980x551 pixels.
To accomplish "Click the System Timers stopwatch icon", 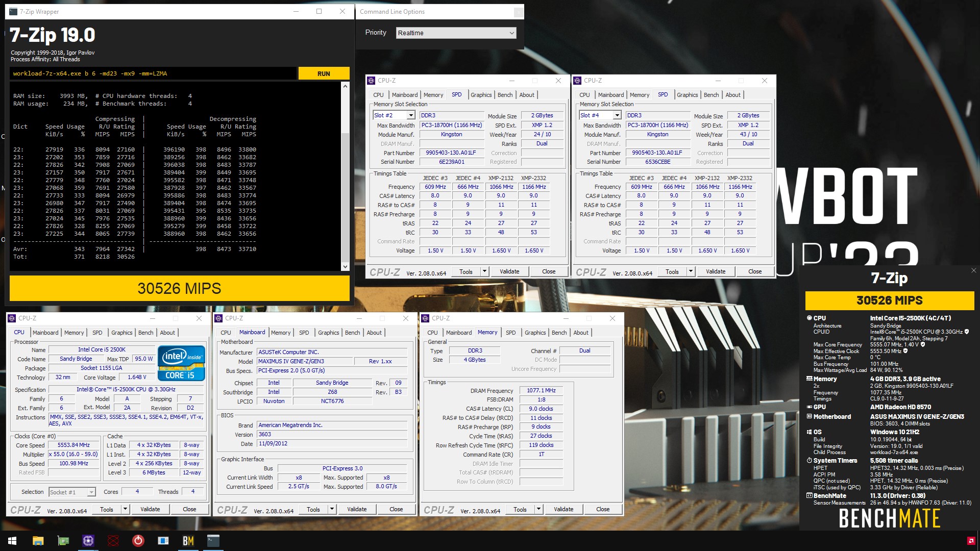I will click(809, 460).
